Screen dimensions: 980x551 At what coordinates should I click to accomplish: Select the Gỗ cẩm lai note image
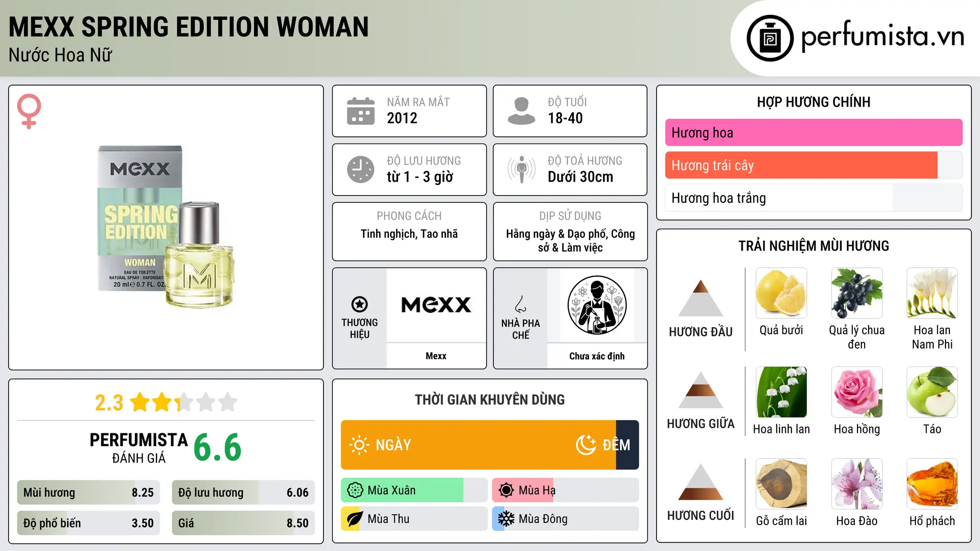coord(781,484)
